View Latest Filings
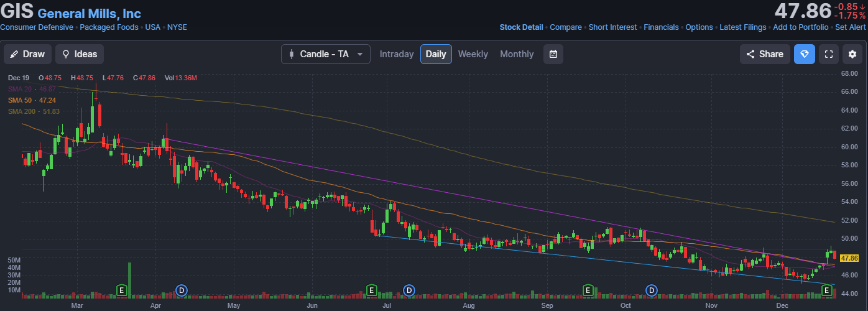 pyautogui.click(x=742, y=27)
